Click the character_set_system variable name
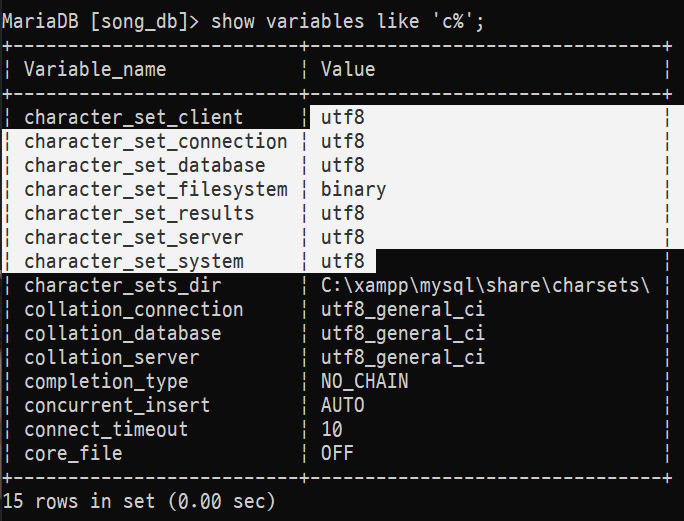The height and width of the screenshot is (521, 684). pyautogui.click(x=133, y=261)
